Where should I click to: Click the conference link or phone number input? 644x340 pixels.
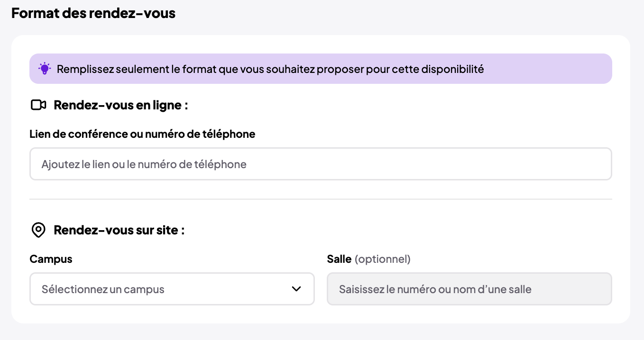[321, 164]
